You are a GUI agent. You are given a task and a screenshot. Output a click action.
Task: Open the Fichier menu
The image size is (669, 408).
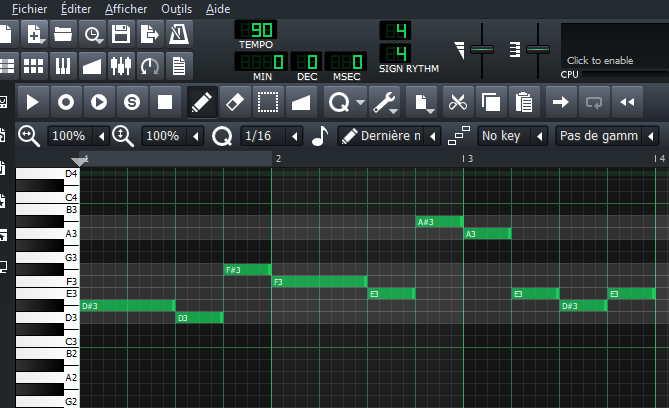click(x=29, y=9)
